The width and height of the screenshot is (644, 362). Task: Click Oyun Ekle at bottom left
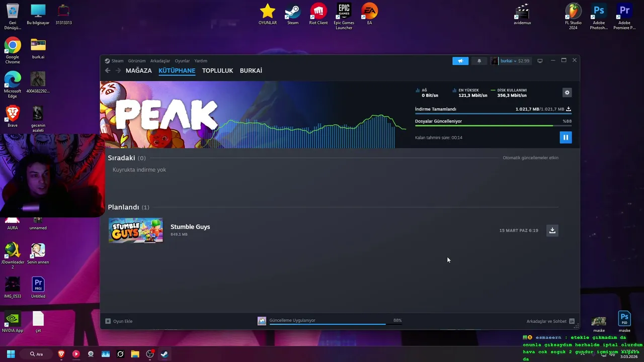[x=119, y=321]
